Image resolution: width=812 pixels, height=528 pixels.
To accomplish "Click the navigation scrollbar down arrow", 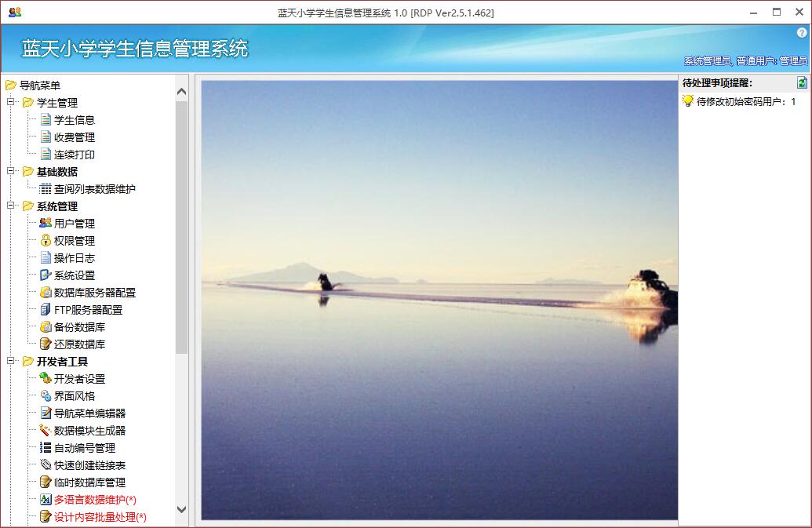I will pyautogui.click(x=181, y=509).
